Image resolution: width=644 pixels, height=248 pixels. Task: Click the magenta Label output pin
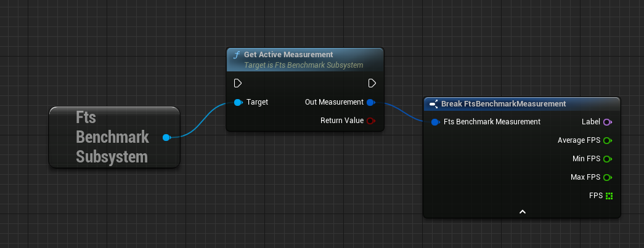tap(607, 122)
